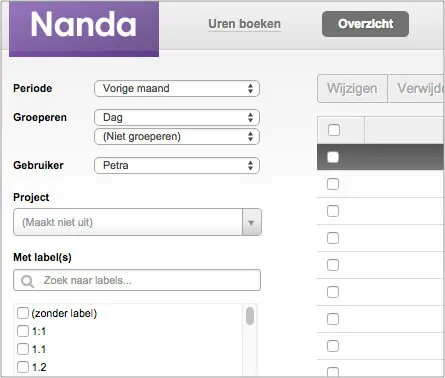The width and height of the screenshot is (445, 378).
Task: Check the checkbox in the dark highlighted row
Action: 333,157
